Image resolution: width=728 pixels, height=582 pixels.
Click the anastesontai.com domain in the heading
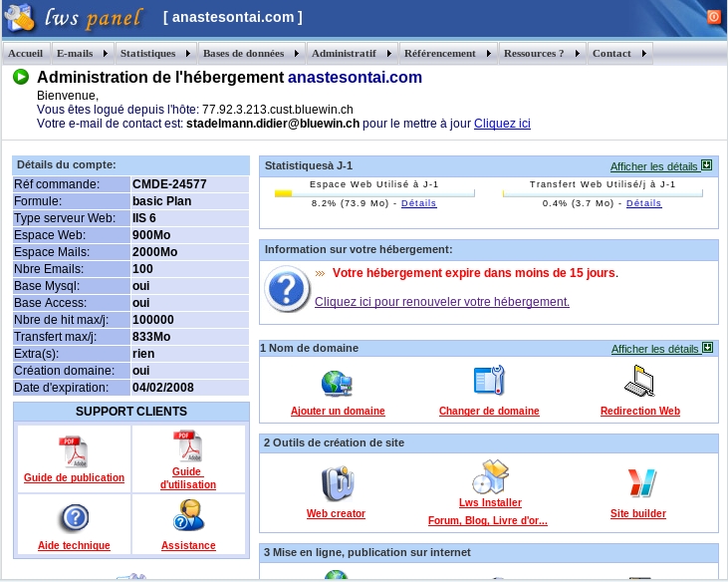coord(355,77)
